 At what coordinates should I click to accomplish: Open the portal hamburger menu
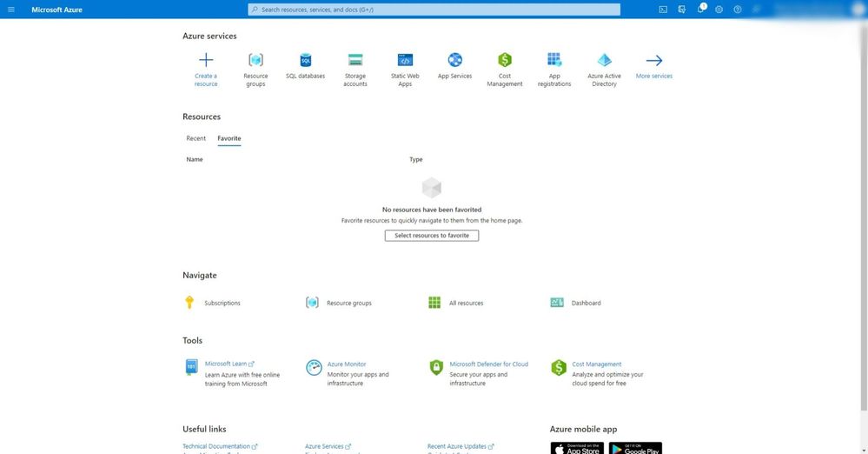pos(11,10)
